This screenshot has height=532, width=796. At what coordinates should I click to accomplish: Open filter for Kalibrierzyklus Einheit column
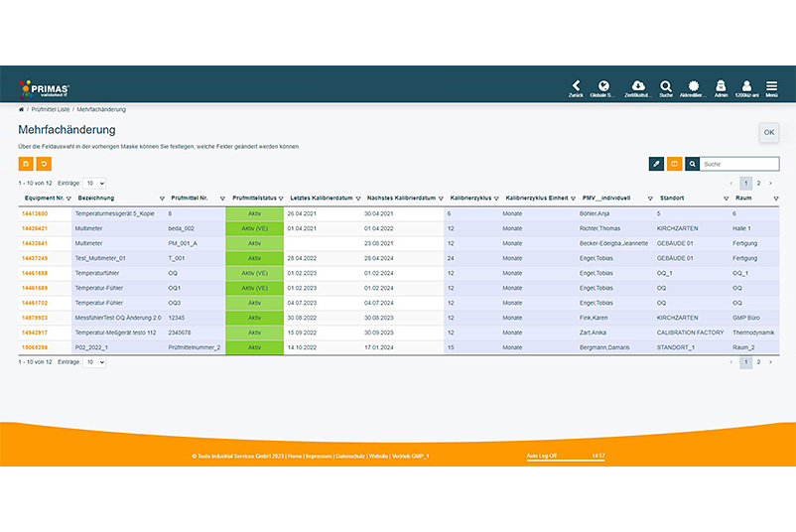[573, 199]
